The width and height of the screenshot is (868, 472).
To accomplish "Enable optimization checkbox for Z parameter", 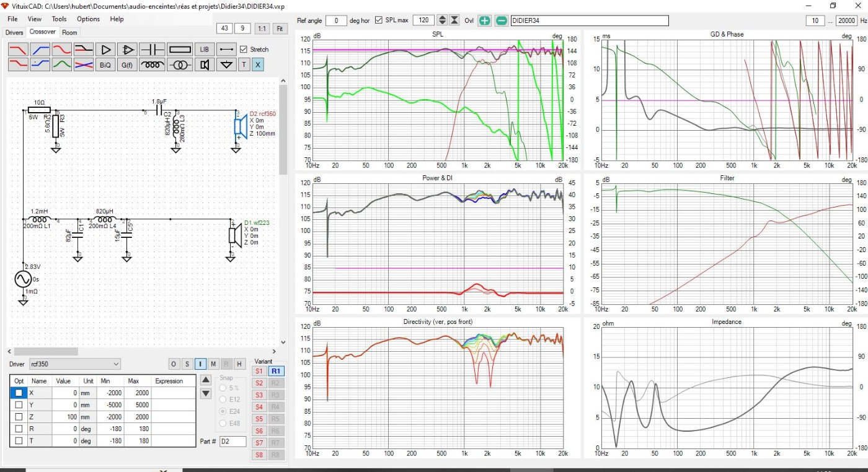I will tap(19, 417).
